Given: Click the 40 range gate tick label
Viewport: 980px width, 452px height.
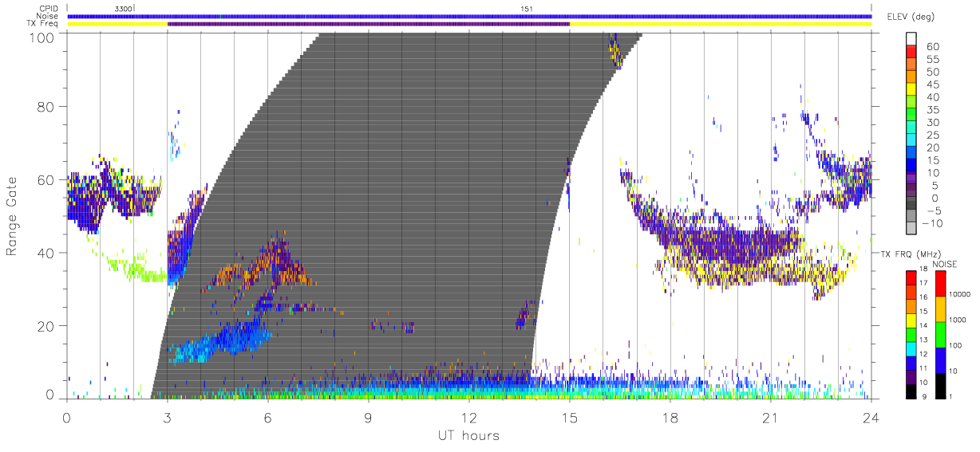Looking at the screenshot, I should click(45, 253).
